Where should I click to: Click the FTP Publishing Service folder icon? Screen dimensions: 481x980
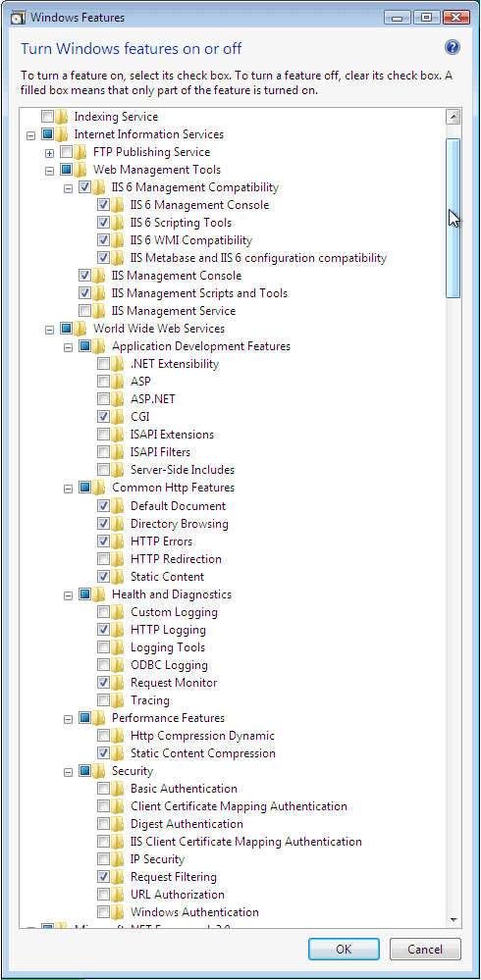tap(80, 152)
